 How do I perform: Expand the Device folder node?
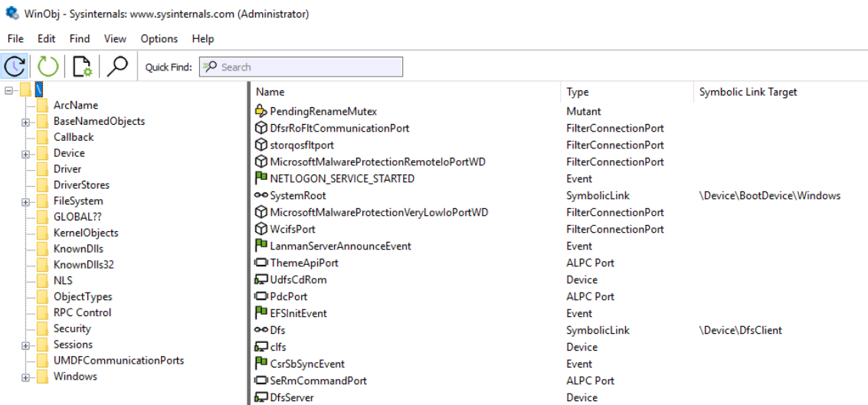(x=25, y=153)
